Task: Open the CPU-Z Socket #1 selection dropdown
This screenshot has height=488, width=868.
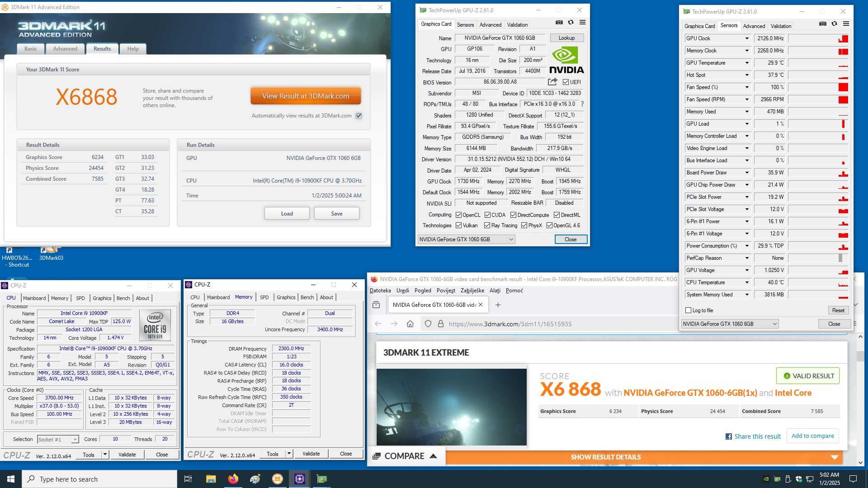Action: pyautogui.click(x=58, y=440)
